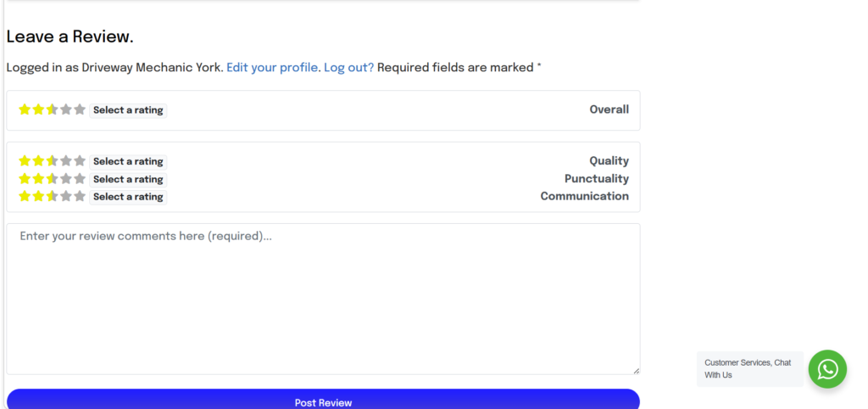Click the first star in the Overall rating
Image resolution: width=868 pixels, height=409 pixels.
25,109
